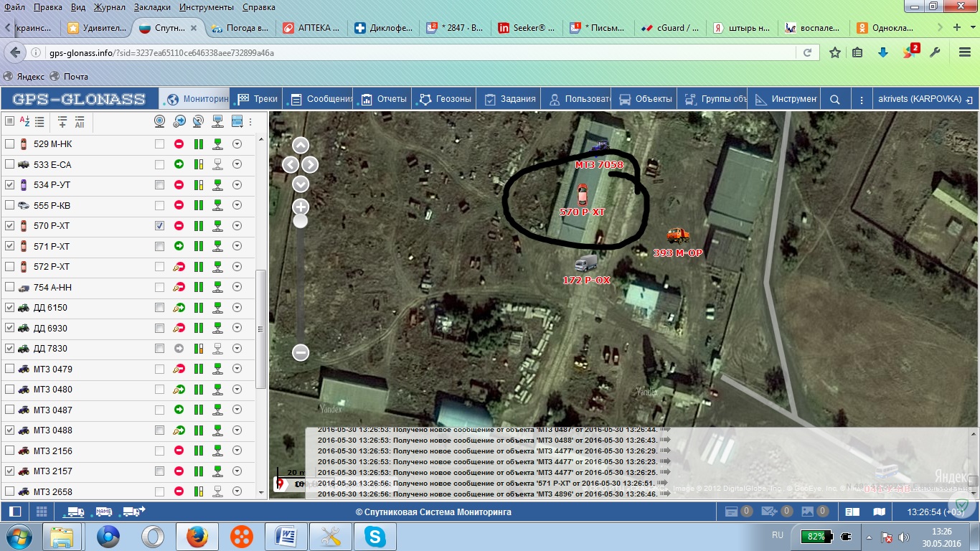Open the Отчеты tab
This screenshot has width=980, height=551.
[384, 99]
